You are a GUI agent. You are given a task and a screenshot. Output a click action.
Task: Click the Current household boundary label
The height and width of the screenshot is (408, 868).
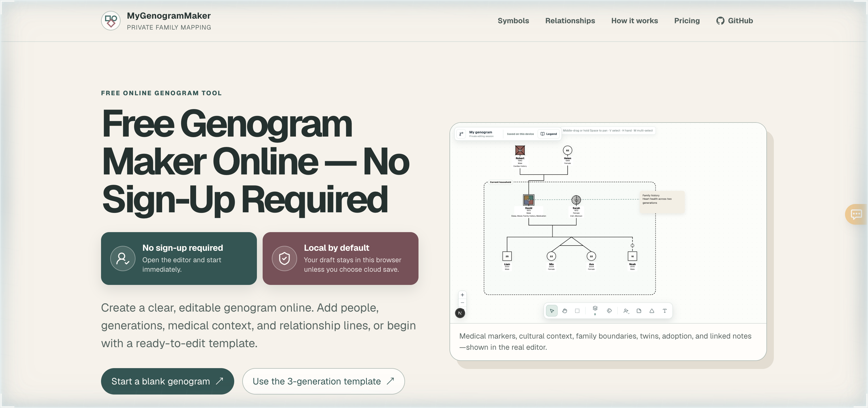coord(500,182)
